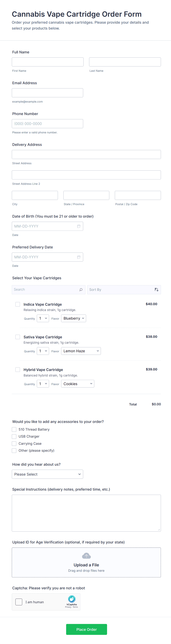This screenshot has height=644, width=171.
Task: Check the Carrying Case accessory option
Action: pyautogui.click(x=14, y=443)
